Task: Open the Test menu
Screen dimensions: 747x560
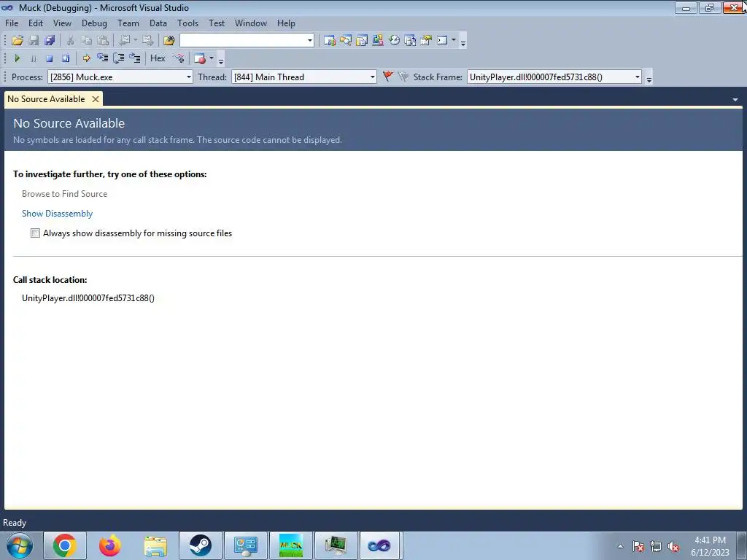Action: click(217, 23)
